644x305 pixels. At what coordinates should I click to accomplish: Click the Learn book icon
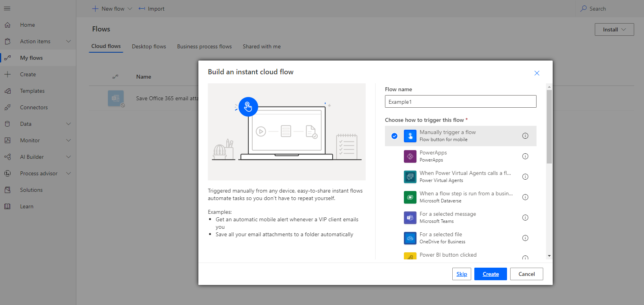[7, 206]
